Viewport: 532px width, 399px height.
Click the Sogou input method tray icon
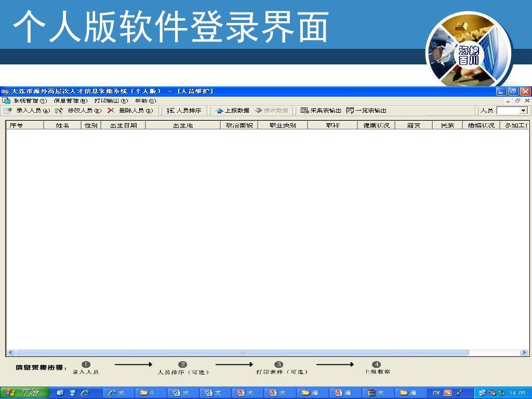(x=447, y=393)
